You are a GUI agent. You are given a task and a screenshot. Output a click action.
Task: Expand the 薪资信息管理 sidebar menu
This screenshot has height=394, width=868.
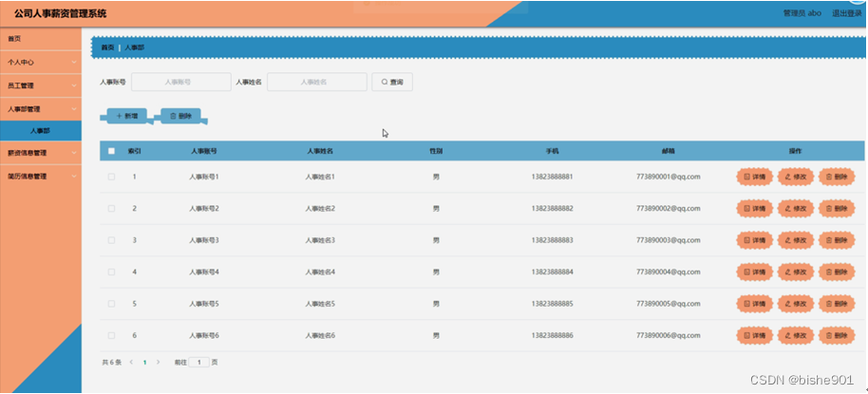[41, 153]
